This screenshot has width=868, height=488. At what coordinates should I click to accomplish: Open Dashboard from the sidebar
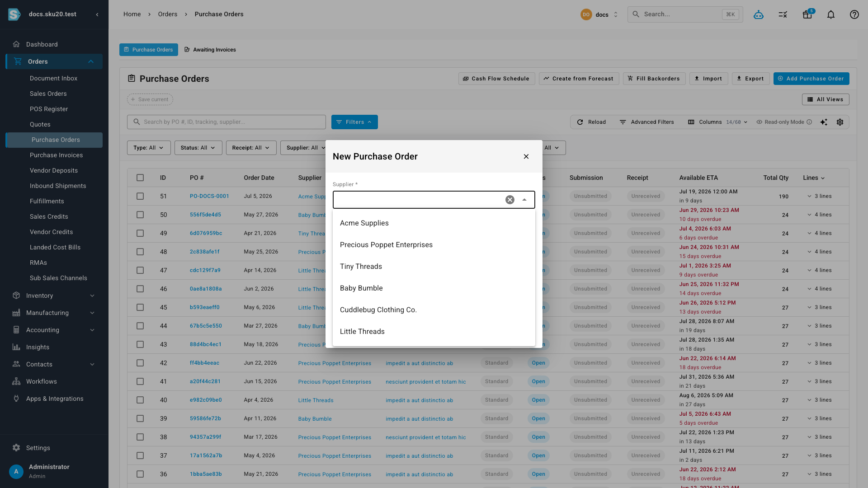[54, 44]
